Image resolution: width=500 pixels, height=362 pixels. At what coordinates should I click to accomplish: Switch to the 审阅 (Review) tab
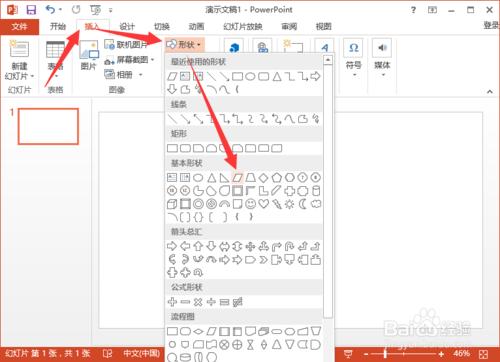pyautogui.click(x=289, y=27)
